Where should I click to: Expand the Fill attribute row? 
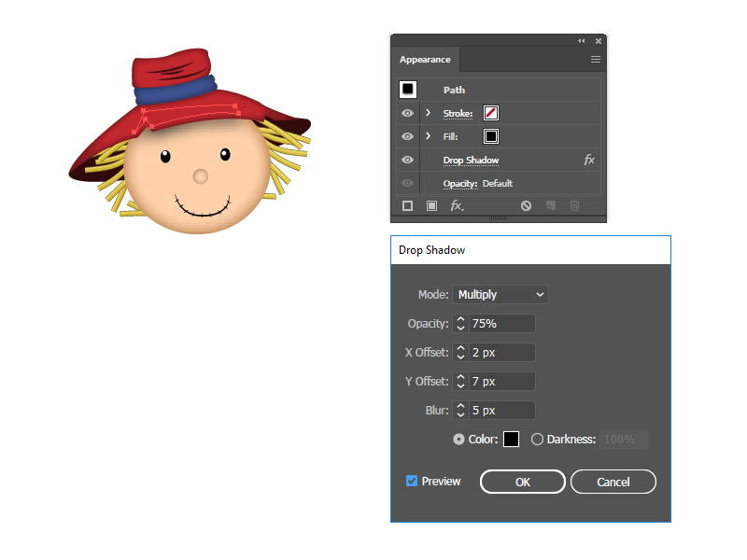428,136
